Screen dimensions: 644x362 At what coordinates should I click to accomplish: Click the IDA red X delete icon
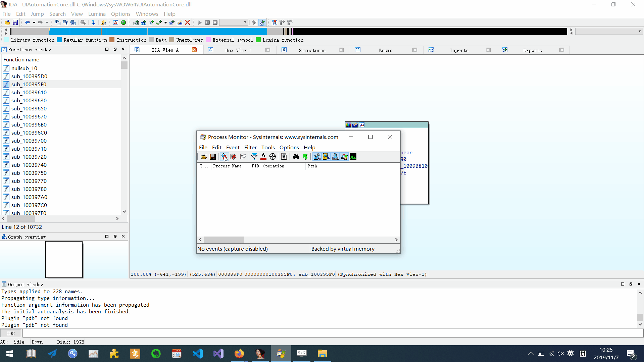pyautogui.click(x=188, y=22)
